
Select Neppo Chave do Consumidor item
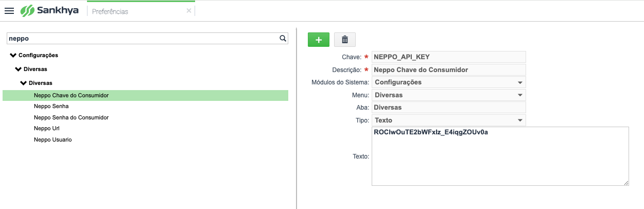pyautogui.click(x=145, y=95)
